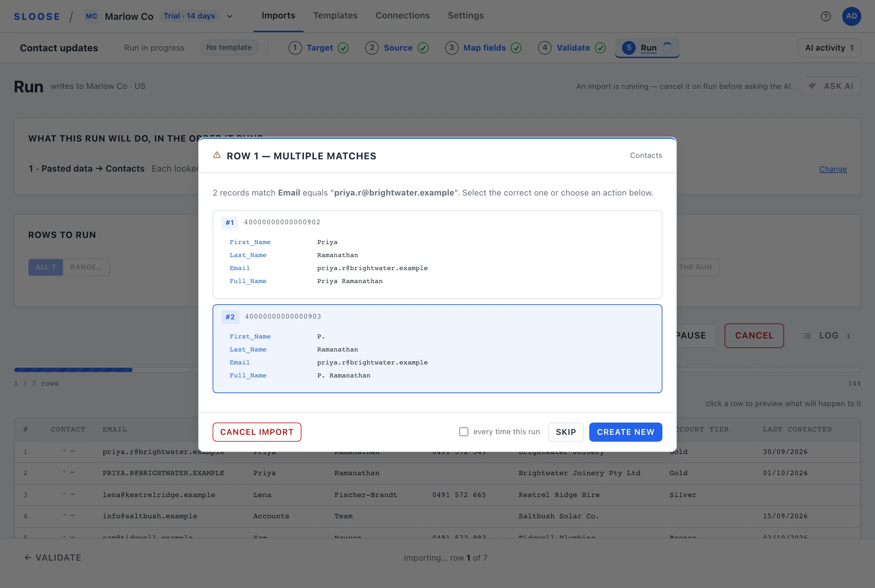Click the CONTACT column header
875x588 pixels.
pyautogui.click(x=68, y=429)
